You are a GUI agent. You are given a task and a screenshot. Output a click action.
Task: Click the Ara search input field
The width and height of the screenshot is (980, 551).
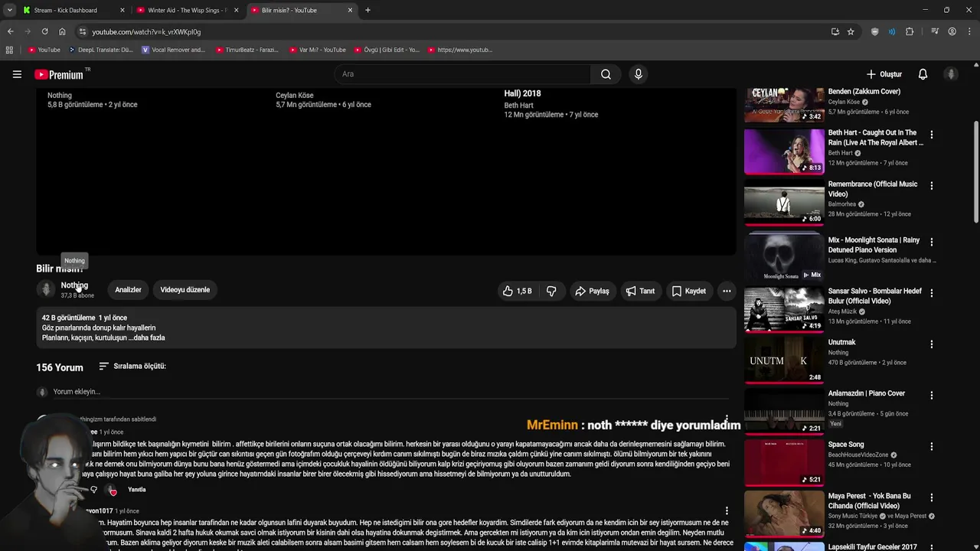[x=462, y=74]
